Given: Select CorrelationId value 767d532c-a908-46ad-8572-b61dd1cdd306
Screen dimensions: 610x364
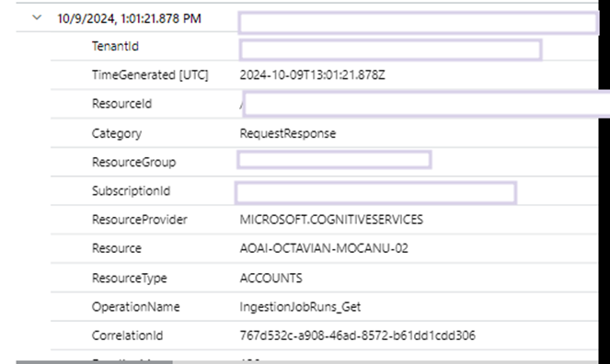Looking at the screenshot, I should 358,336.
